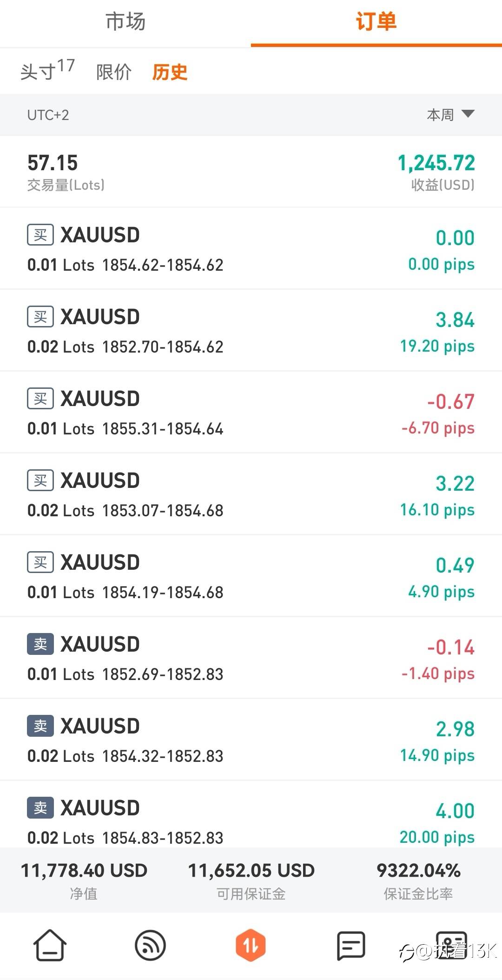This screenshot has height=980, width=502.
Task: Open the chat messages icon in bottom bar
Action: coord(350,945)
